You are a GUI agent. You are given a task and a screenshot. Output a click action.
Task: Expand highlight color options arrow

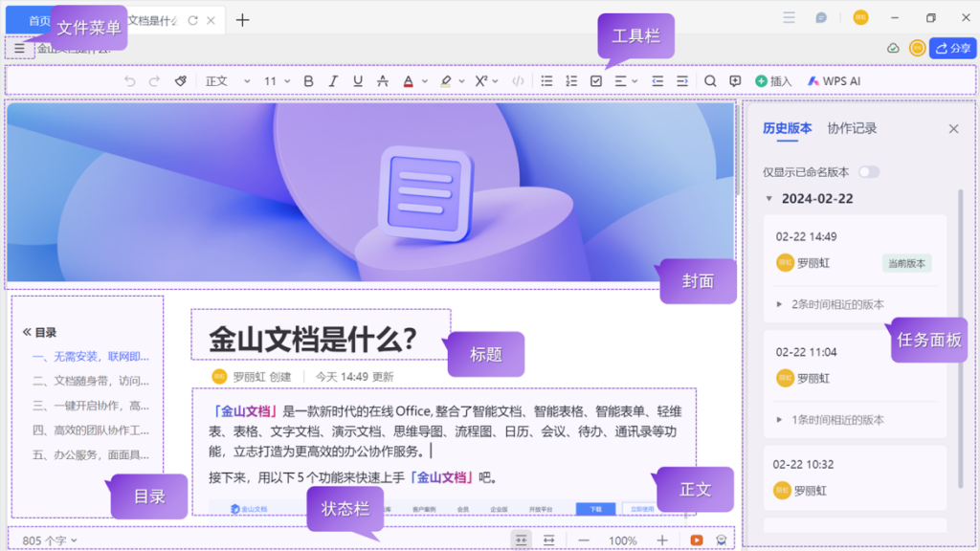click(462, 81)
